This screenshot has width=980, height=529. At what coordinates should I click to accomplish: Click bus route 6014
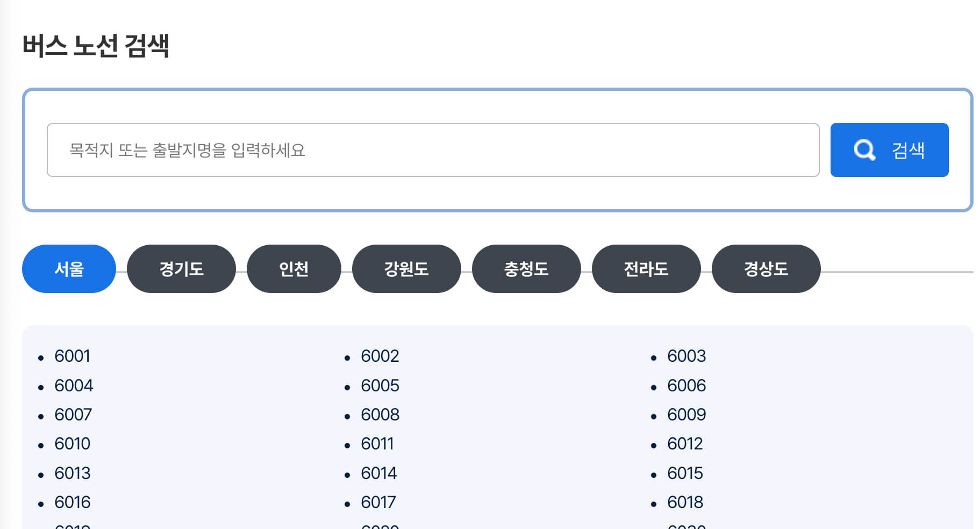(378, 473)
